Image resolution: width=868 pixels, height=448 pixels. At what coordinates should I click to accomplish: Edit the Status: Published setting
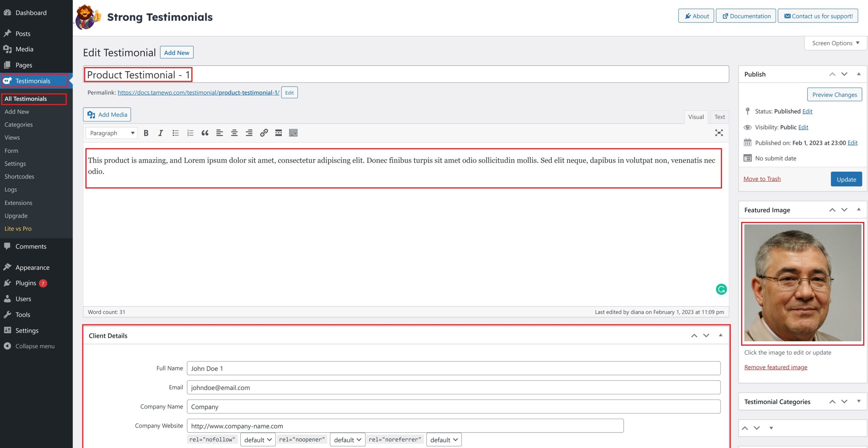tap(807, 111)
